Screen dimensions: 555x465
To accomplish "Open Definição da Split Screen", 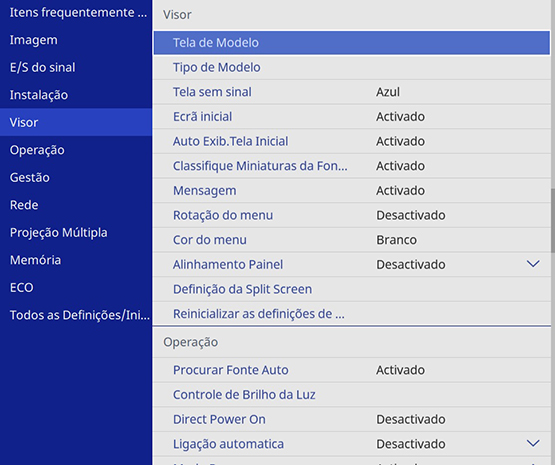I will coord(352,289).
